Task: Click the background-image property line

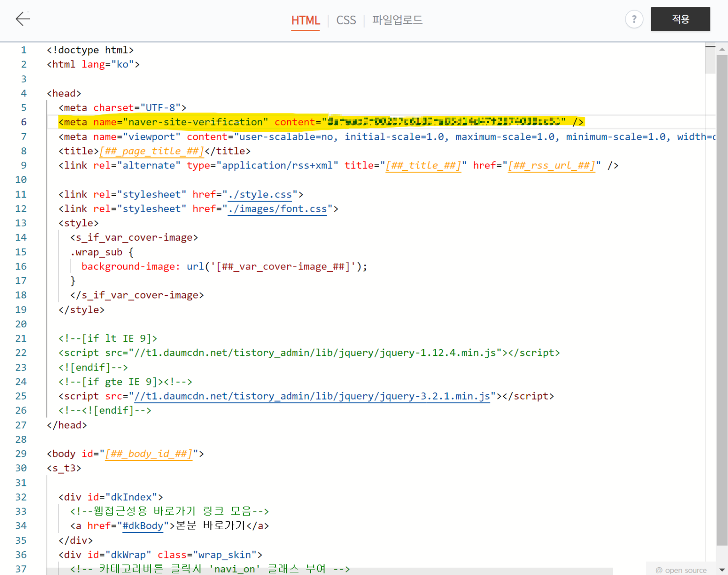Action: coord(224,266)
